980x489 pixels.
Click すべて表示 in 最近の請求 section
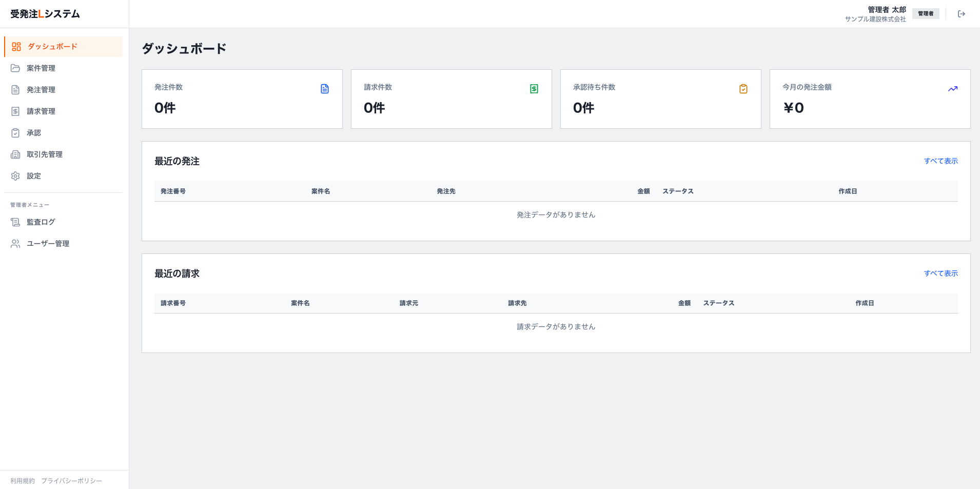click(x=940, y=273)
